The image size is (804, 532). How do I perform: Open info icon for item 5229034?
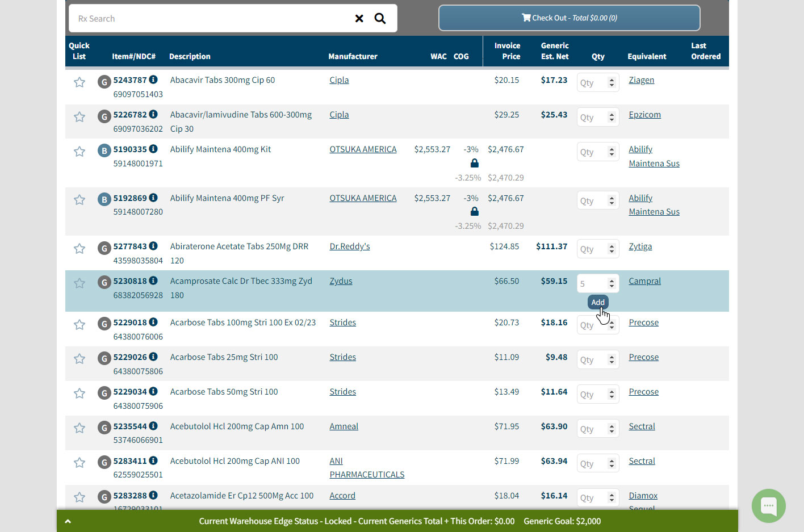153,391
